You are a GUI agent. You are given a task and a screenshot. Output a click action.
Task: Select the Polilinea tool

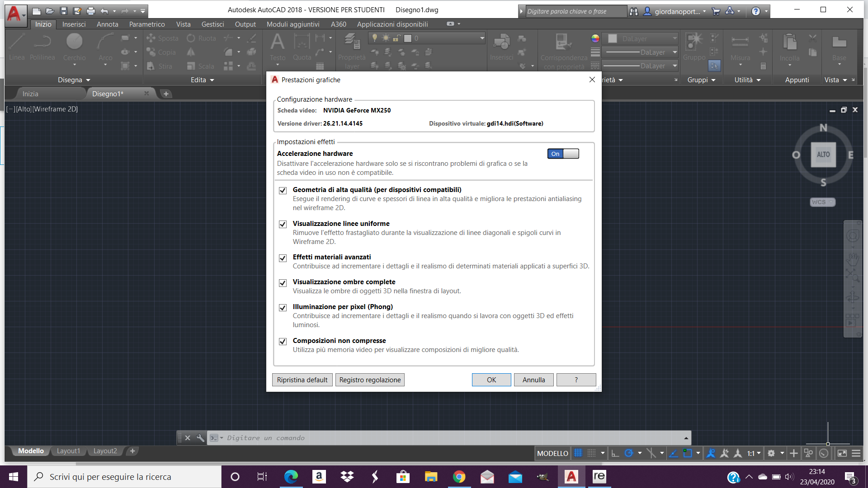pos(42,47)
